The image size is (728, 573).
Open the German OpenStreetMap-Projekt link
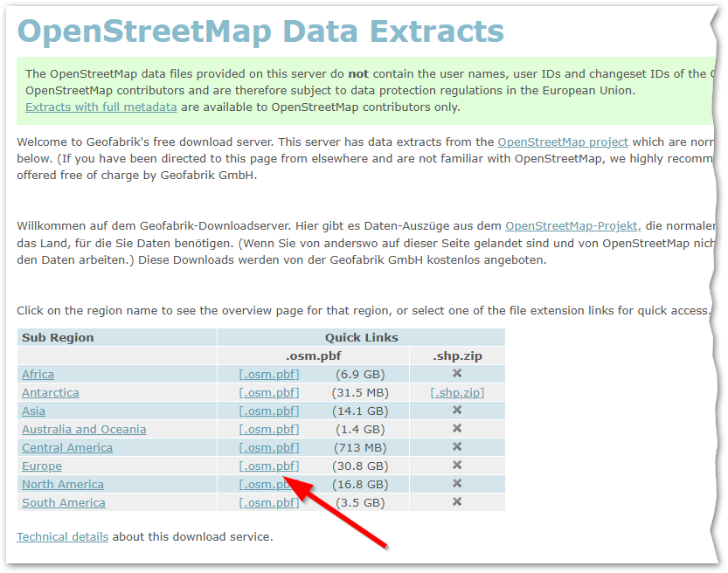click(x=573, y=225)
